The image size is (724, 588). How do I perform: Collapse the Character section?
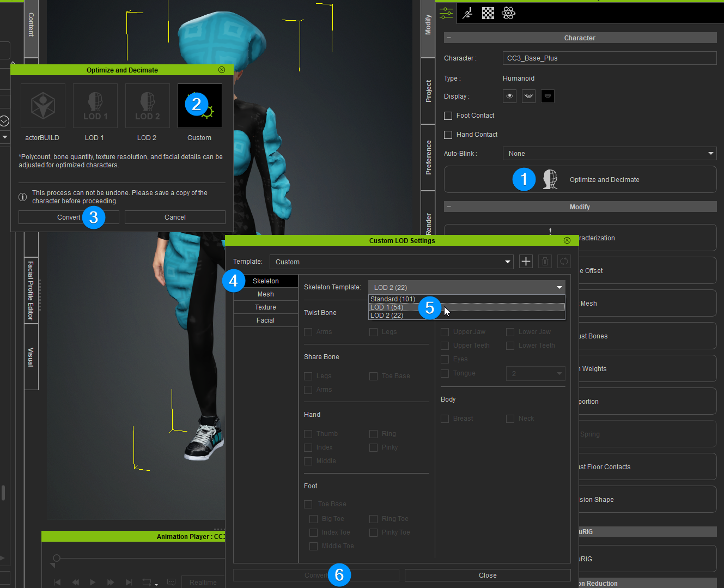(x=449, y=38)
